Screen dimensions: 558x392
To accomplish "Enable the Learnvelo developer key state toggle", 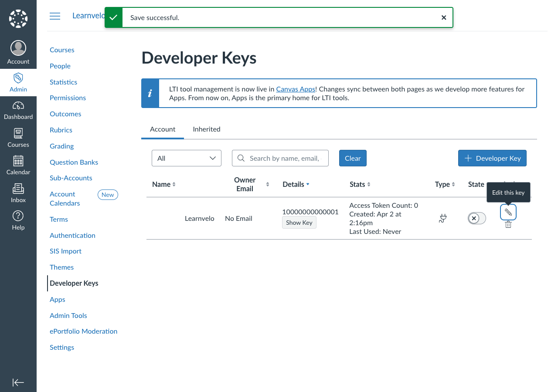I will 476,218.
